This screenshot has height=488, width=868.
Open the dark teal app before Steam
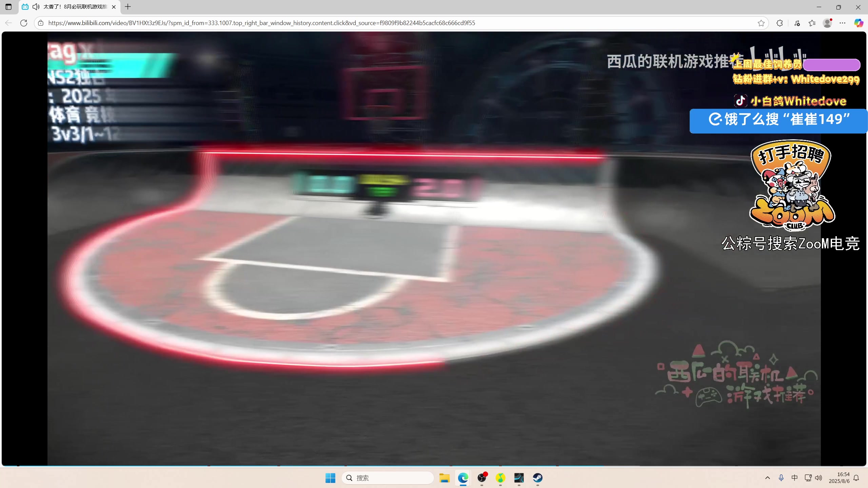coord(519,478)
